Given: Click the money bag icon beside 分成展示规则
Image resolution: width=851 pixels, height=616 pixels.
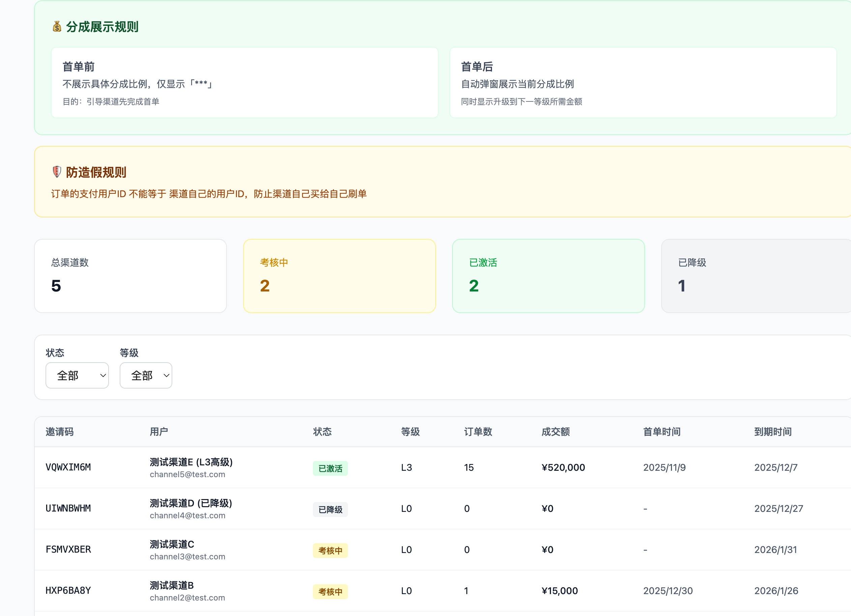Looking at the screenshot, I should click(x=57, y=27).
